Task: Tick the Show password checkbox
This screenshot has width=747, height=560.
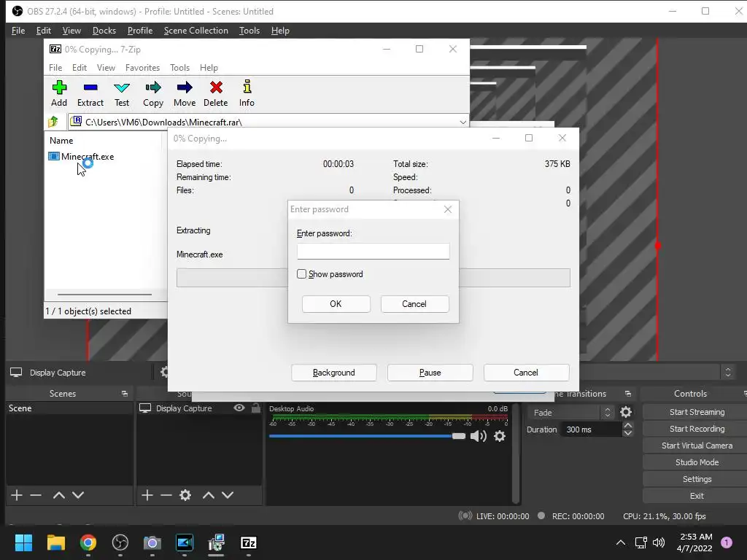Action: (x=301, y=274)
